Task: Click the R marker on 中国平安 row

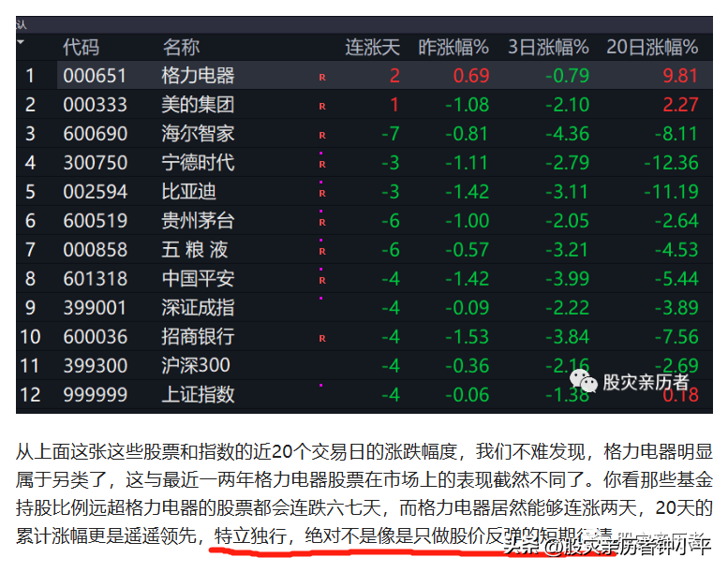Action: pyautogui.click(x=322, y=280)
